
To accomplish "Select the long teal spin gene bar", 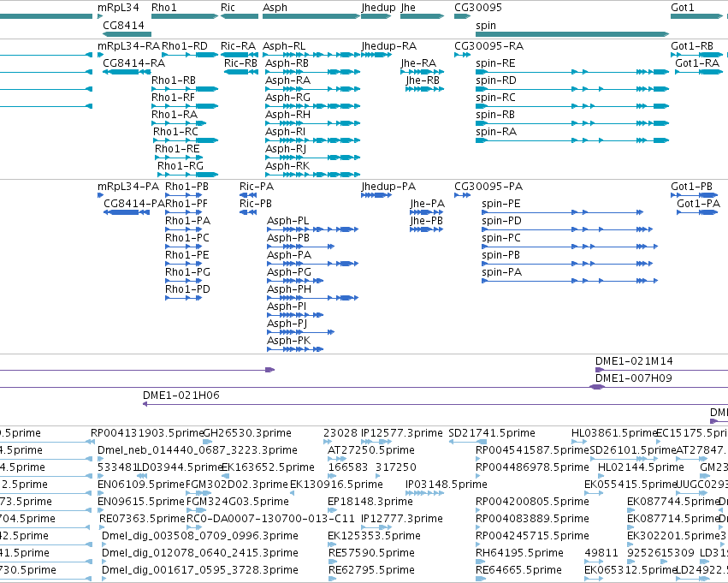I will pyautogui.click(x=572, y=34).
